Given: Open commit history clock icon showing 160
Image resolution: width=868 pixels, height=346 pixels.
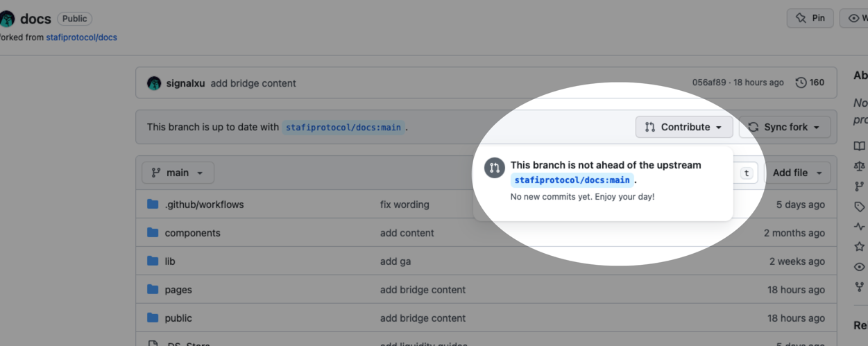Looking at the screenshot, I should coord(801,83).
